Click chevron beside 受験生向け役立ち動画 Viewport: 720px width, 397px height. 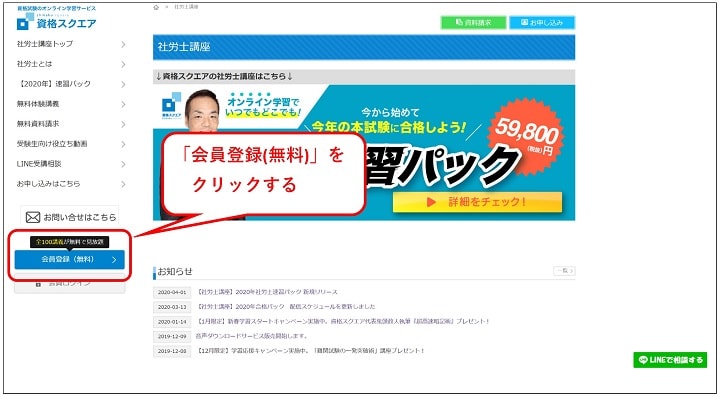(x=123, y=145)
